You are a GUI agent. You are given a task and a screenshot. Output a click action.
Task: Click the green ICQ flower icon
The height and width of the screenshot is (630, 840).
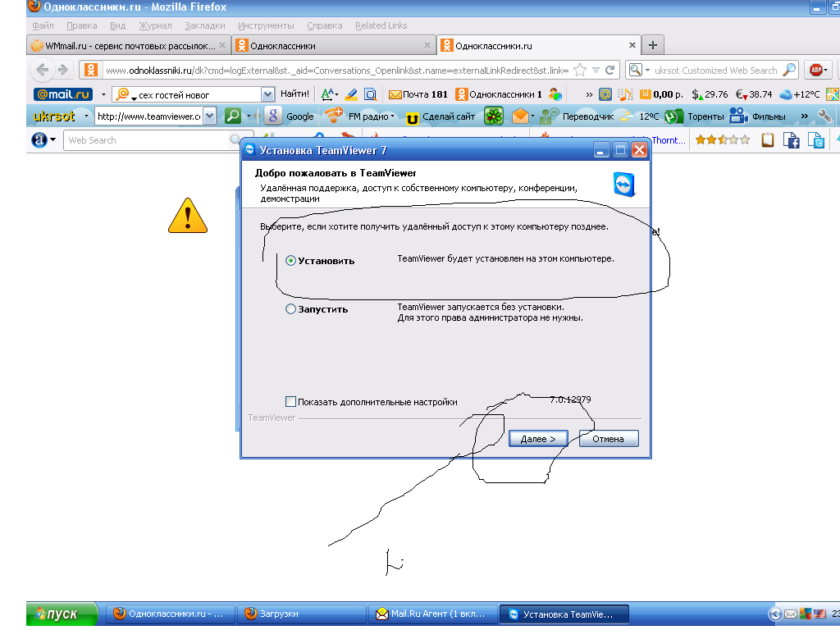pos(493,116)
